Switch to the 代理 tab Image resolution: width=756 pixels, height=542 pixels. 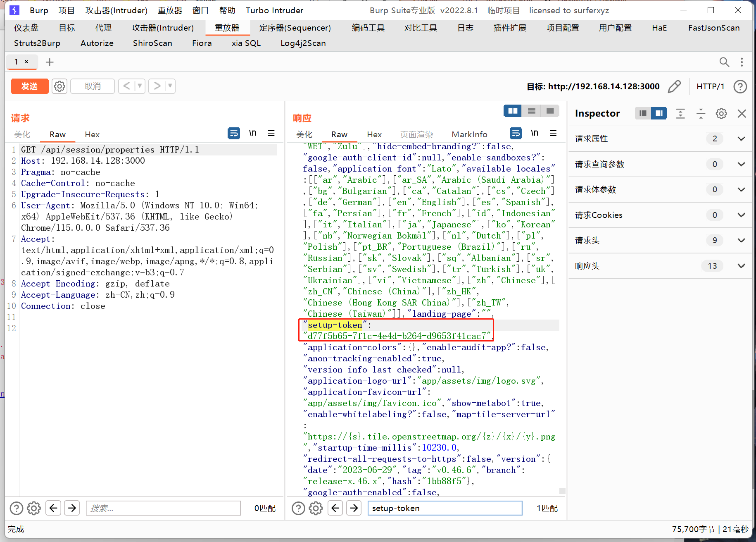[x=103, y=28]
